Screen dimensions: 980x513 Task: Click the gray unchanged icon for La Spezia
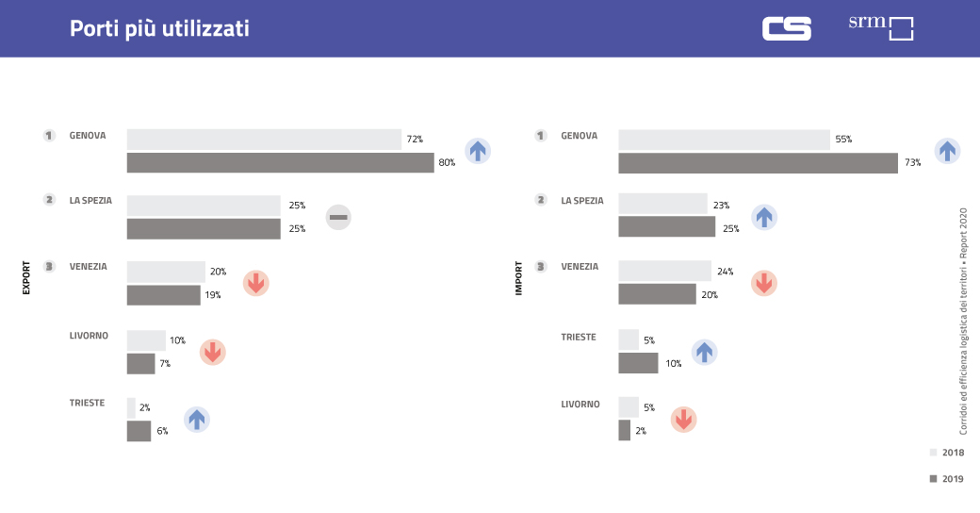tap(339, 217)
